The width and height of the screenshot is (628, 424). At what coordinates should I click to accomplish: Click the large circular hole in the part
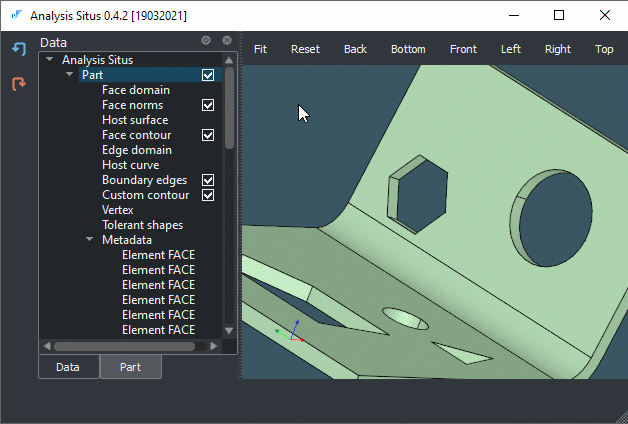555,219
